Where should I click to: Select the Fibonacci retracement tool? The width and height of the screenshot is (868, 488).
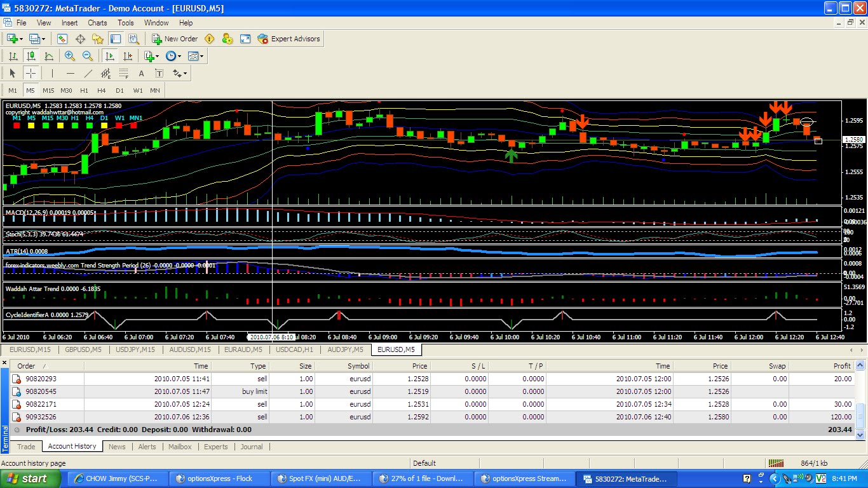124,73
